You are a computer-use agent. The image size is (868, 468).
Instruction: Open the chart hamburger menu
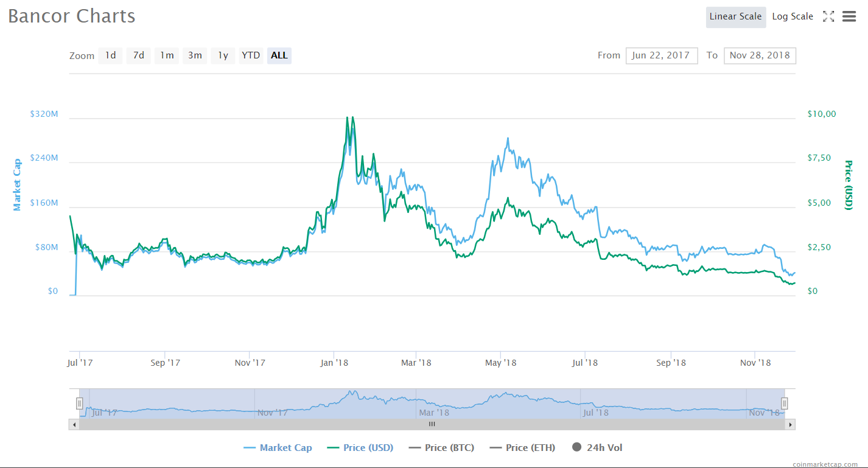tap(849, 16)
